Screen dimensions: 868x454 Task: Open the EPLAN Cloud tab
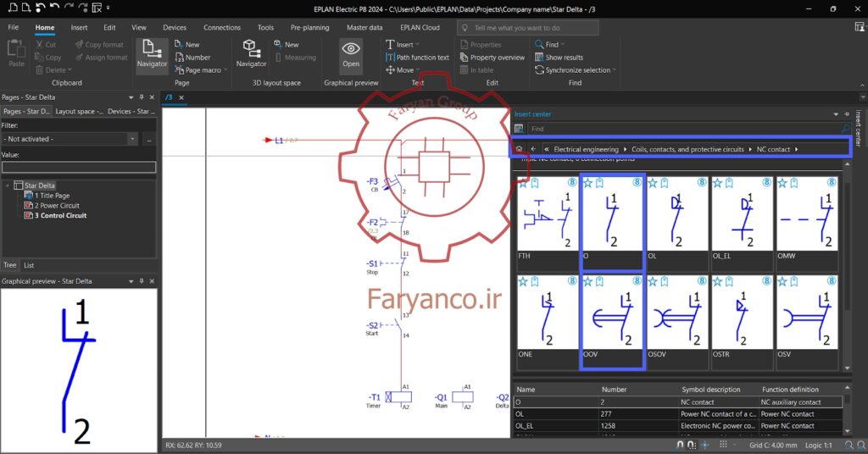click(x=420, y=27)
